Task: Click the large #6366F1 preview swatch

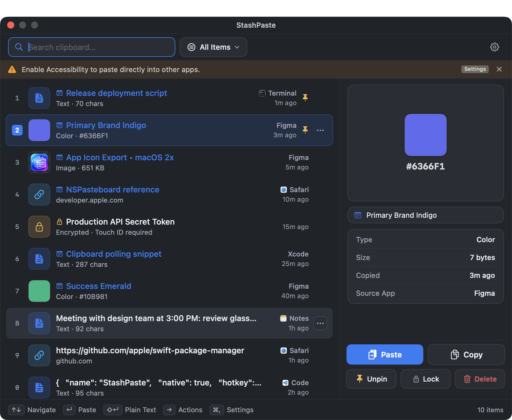Action: [x=426, y=135]
